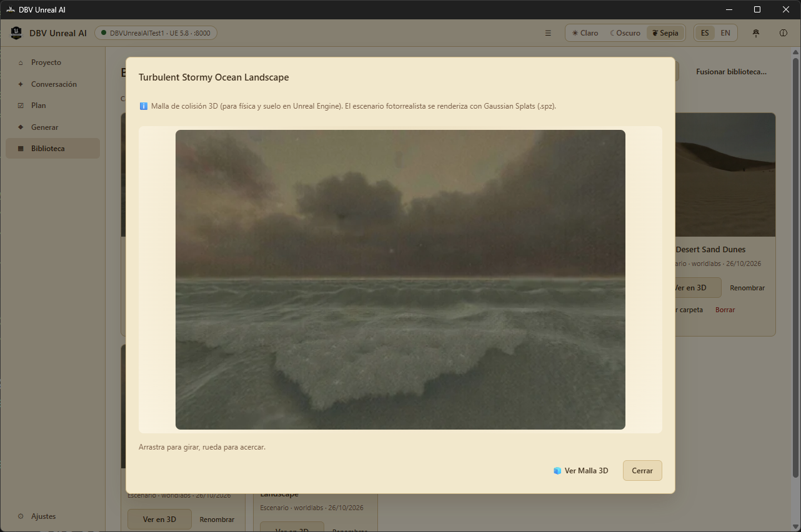801x532 pixels.
Task: Click the DBVUnrealAITest1 project status chip
Action: [156, 33]
